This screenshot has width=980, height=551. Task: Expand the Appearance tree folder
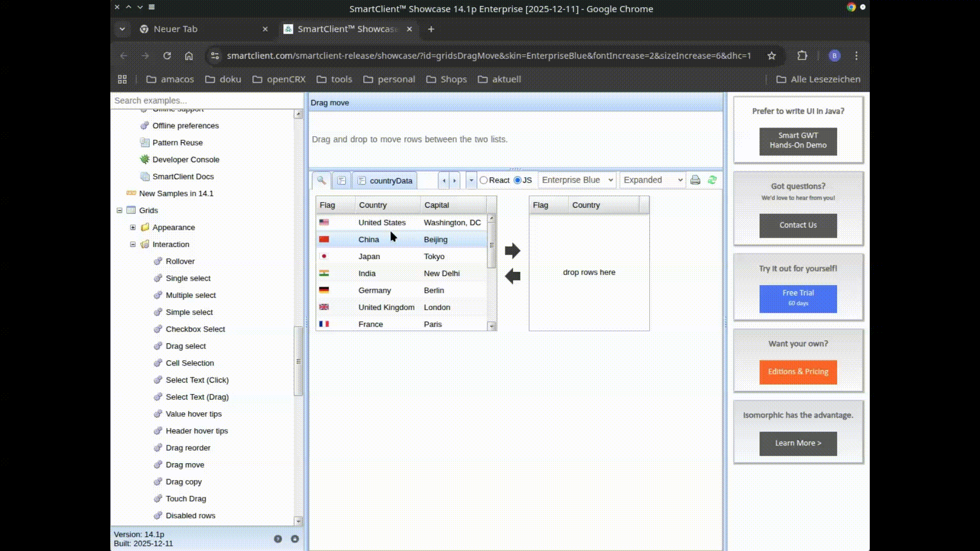click(133, 228)
